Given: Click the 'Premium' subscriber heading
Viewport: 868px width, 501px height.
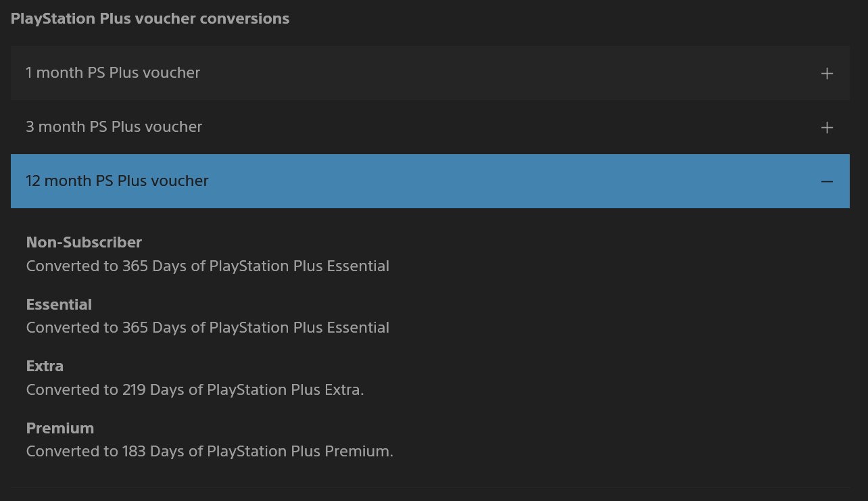Looking at the screenshot, I should point(59,429).
